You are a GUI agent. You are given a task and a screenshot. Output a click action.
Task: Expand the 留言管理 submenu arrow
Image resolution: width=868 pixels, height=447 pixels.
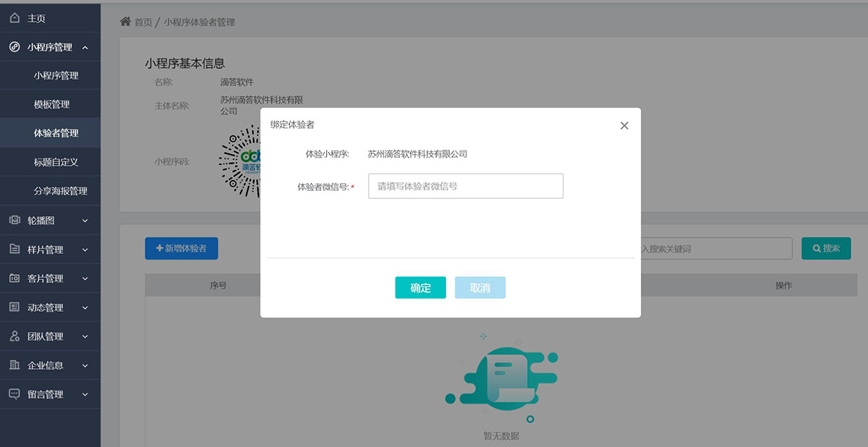(x=85, y=395)
